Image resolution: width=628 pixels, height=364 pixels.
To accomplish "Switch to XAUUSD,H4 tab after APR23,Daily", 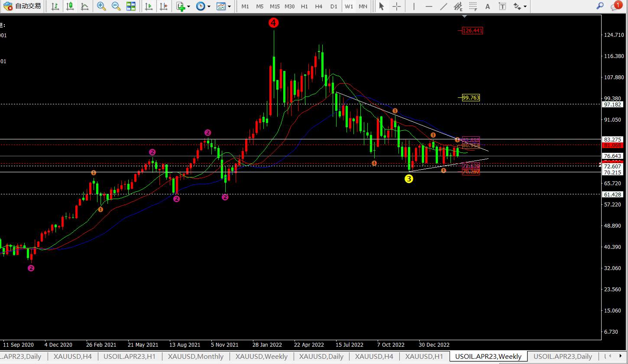I will 73,357.
